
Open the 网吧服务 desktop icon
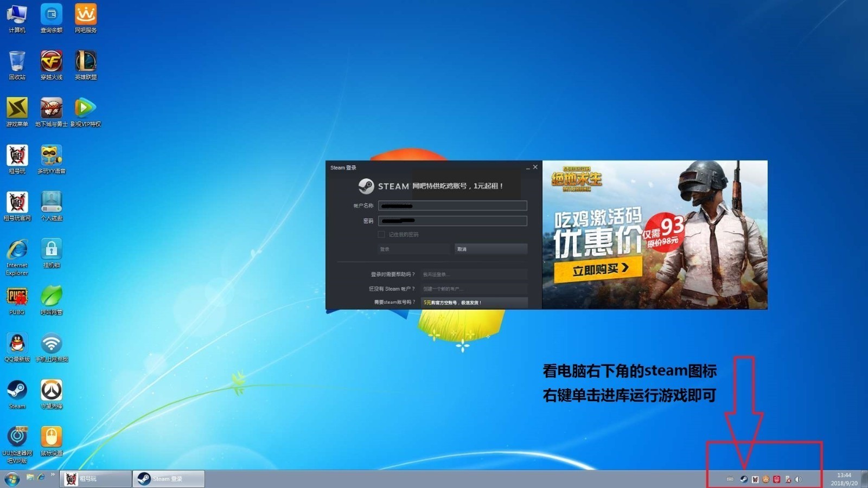click(x=86, y=18)
